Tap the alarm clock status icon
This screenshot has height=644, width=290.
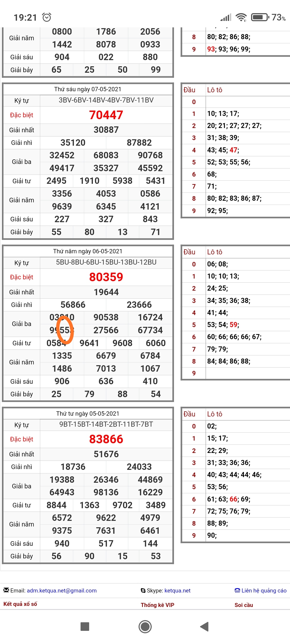coord(47,17)
